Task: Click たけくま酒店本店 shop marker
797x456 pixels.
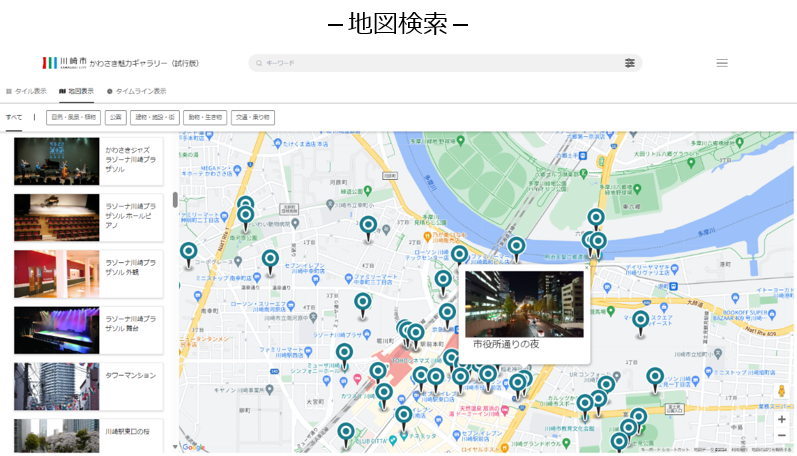Action: coord(277,144)
